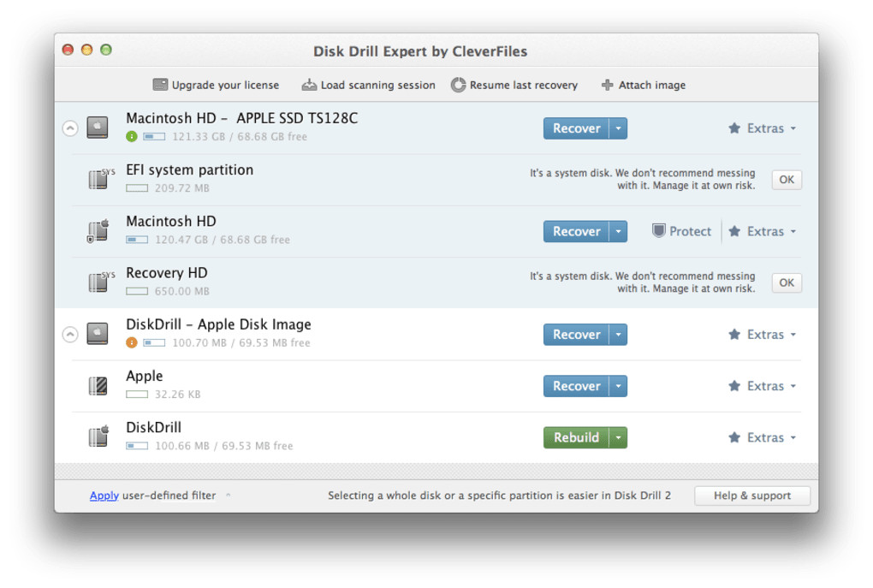This screenshot has height=588, width=873.
Task: Open Recover dropdown arrow for Macintosh HD SSD
Action: click(619, 128)
